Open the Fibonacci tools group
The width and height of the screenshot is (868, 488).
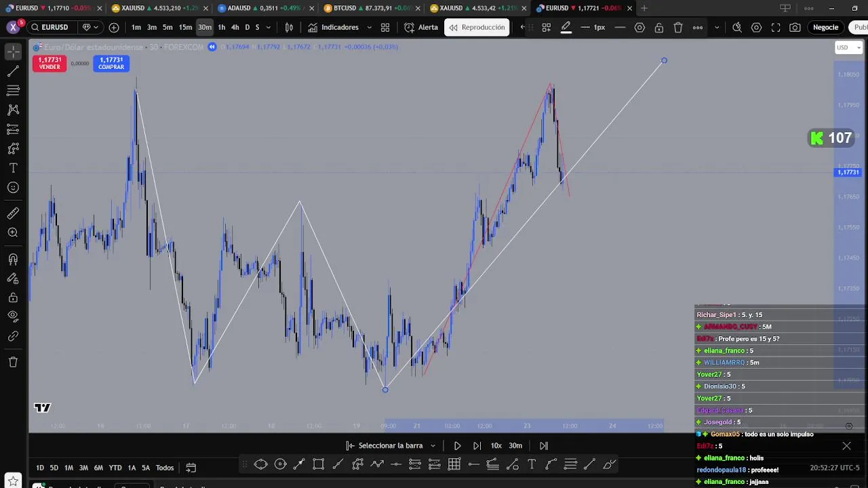click(x=13, y=90)
